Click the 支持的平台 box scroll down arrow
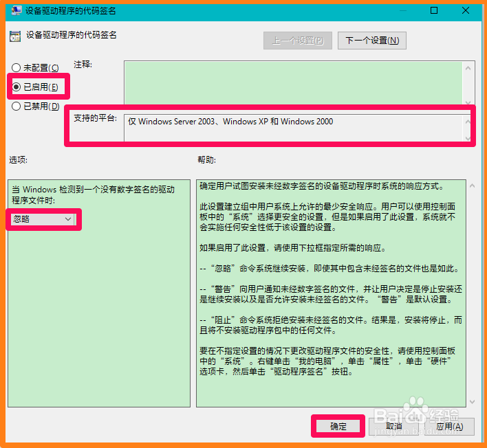487x448 pixels. 468,138
